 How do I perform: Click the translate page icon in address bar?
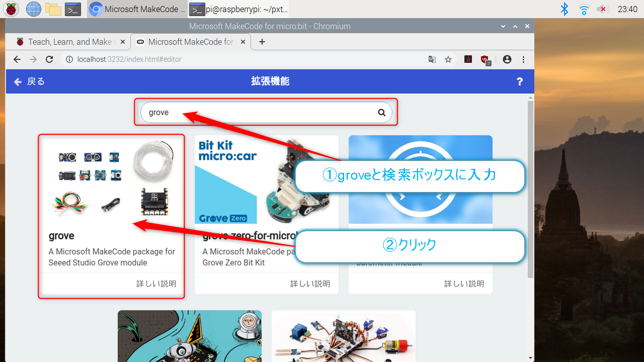click(432, 60)
